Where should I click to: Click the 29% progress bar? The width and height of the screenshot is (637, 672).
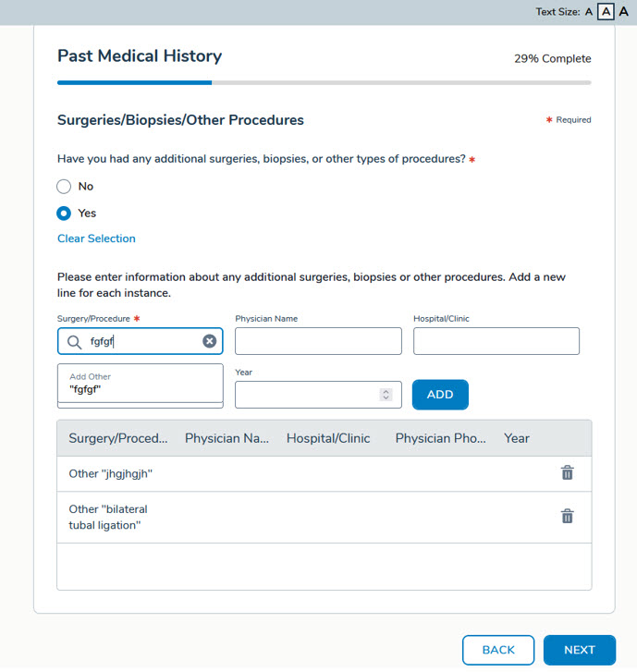pyautogui.click(x=324, y=82)
